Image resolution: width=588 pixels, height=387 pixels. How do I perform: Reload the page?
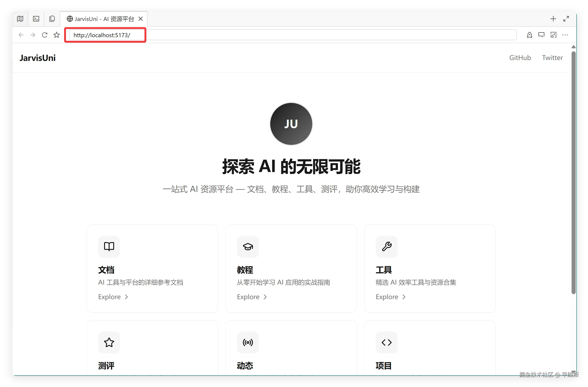point(45,35)
